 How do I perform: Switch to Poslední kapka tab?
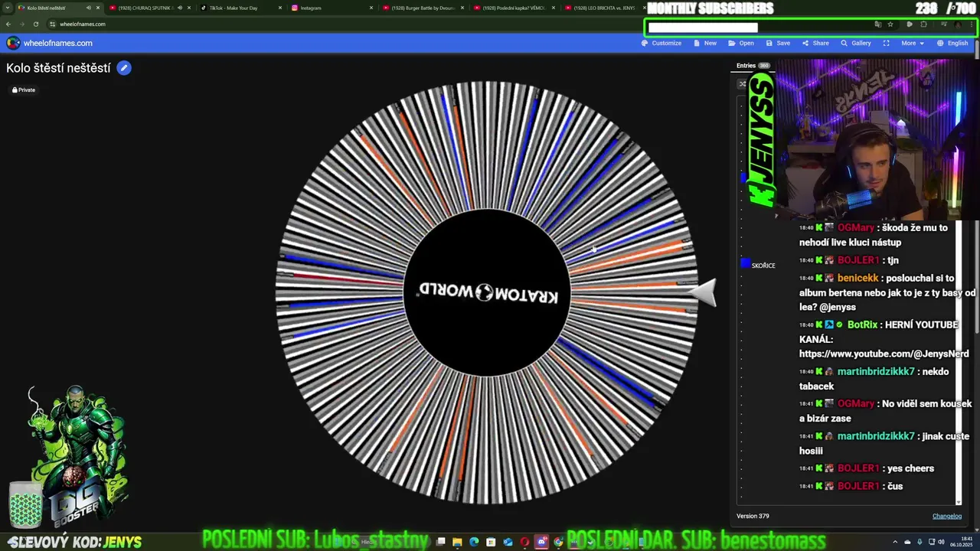coord(514,8)
